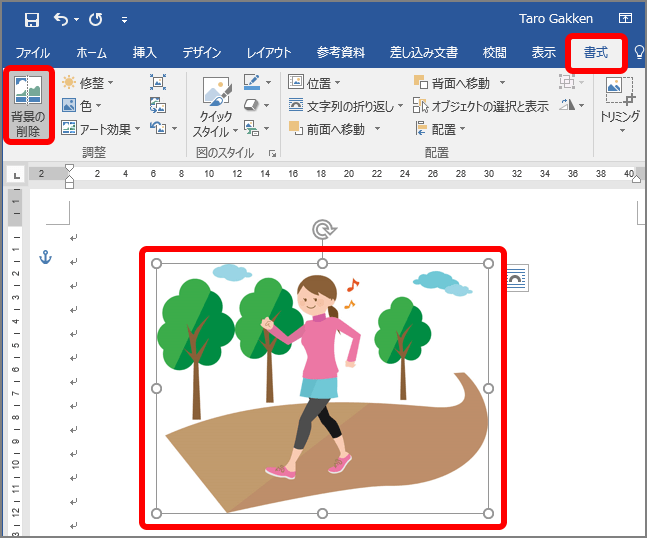Viewport: 647px width, 538px height.
Task: Switch to the レイアウト tab
Action: pyautogui.click(x=269, y=53)
